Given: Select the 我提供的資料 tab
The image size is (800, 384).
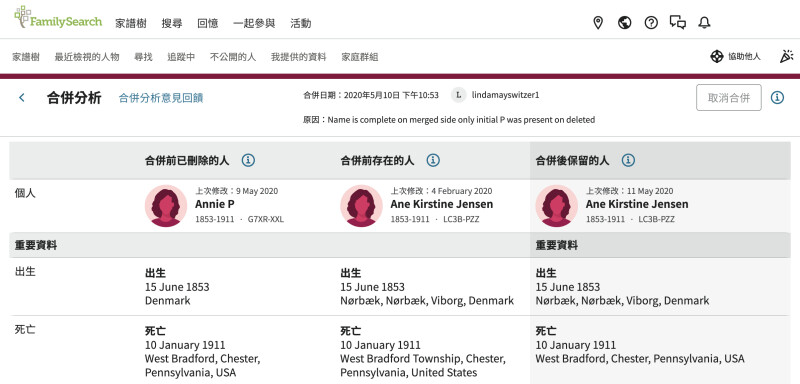Looking at the screenshot, I should click(x=298, y=57).
